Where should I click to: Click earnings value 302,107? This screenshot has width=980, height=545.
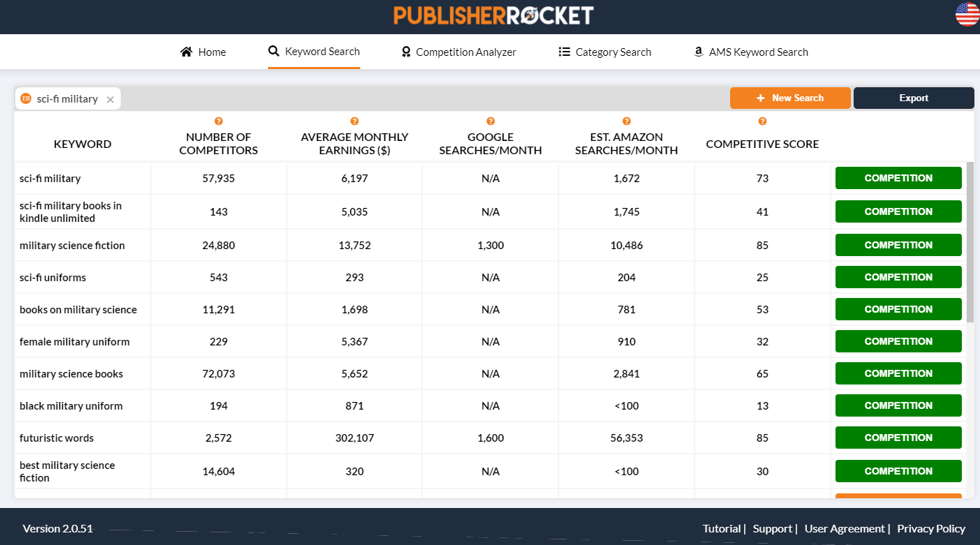coord(355,438)
